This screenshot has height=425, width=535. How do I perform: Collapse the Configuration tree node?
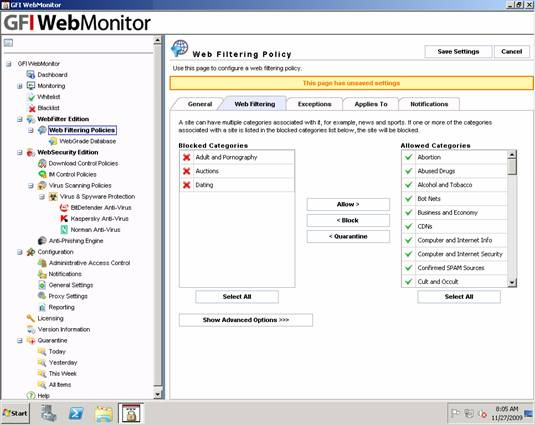coord(20,252)
